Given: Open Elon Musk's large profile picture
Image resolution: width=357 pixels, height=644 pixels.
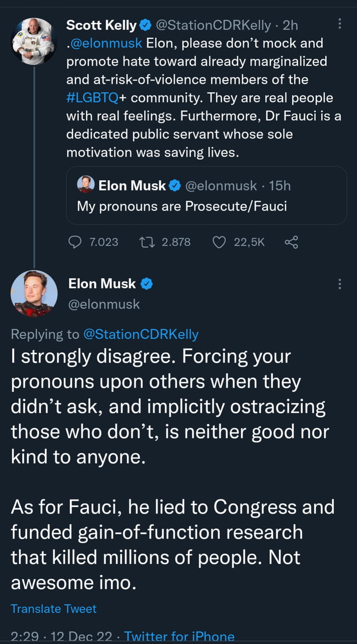Looking at the screenshot, I should [33, 294].
